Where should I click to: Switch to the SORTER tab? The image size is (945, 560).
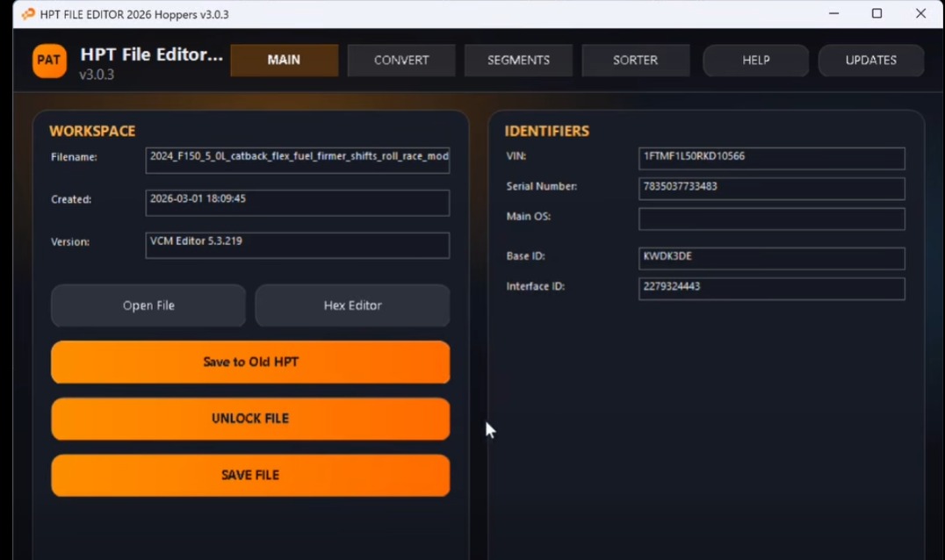pyautogui.click(x=635, y=61)
